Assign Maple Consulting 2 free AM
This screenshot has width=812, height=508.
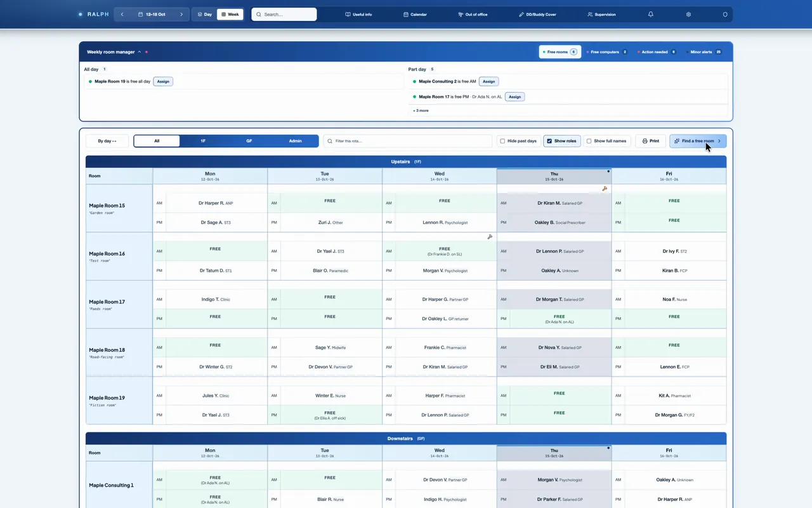(488, 81)
